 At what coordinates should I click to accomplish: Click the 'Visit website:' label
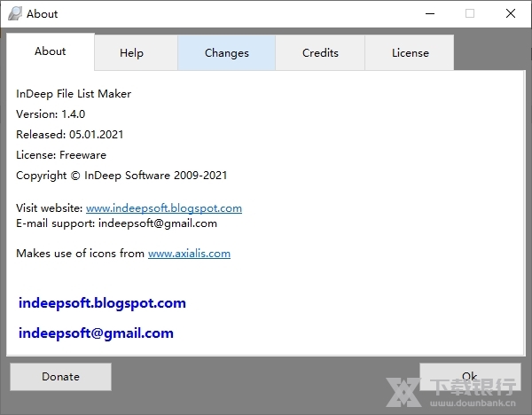click(49, 208)
